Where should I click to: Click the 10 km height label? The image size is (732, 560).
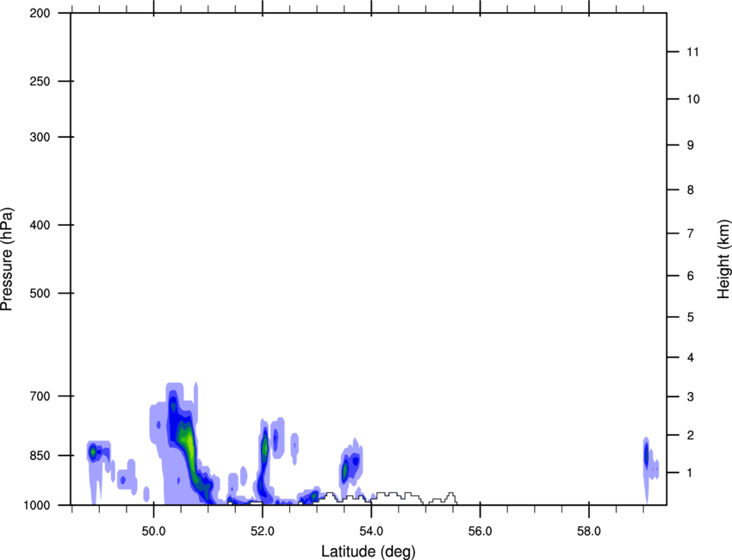click(x=693, y=99)
